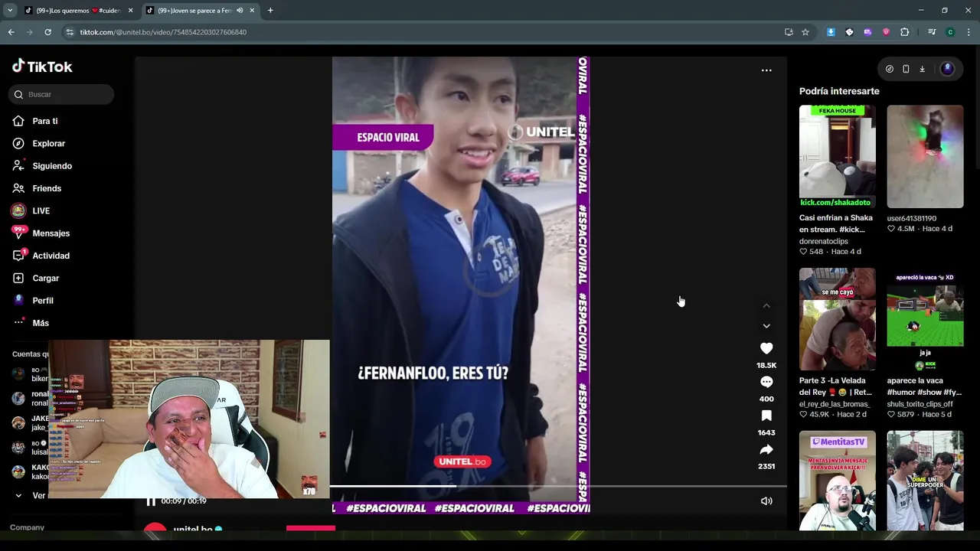Image resolution: width=980 pixels, height=551 pixels.
Task: Close the Los queremos tab
Action: coord(131,11)
